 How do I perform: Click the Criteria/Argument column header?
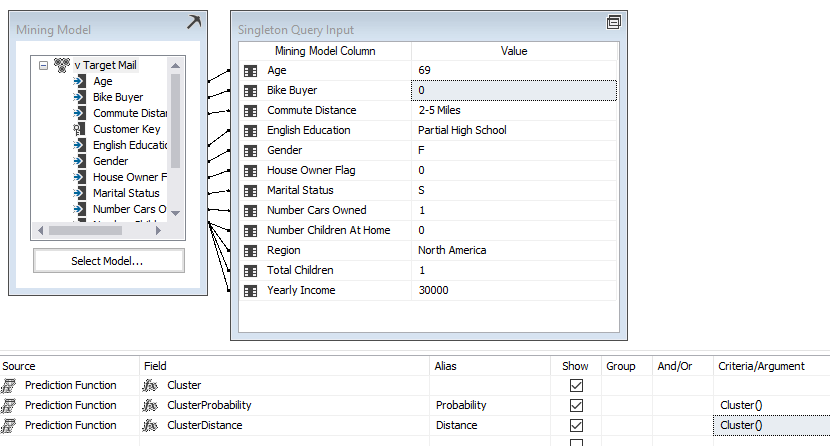761,366
